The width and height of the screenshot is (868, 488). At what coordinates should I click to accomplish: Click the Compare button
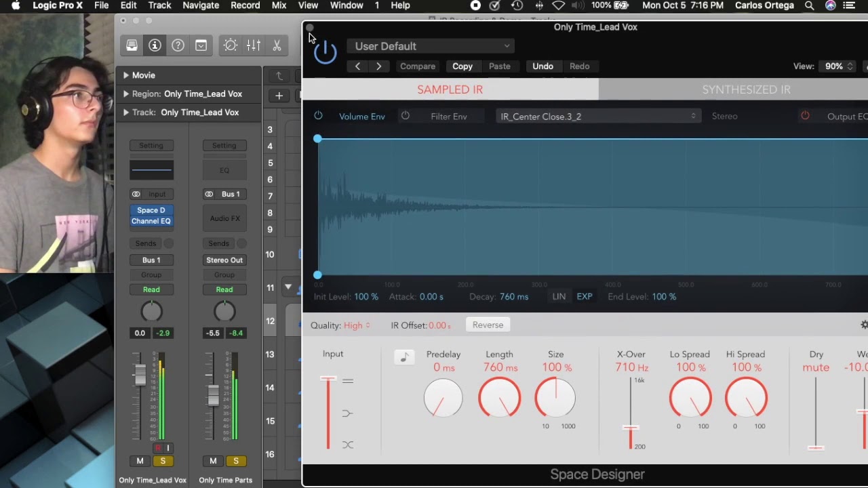click(418, 66)
